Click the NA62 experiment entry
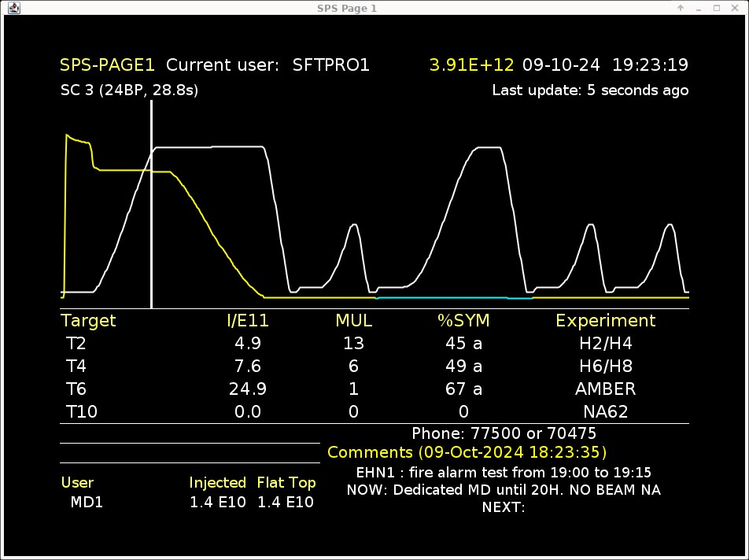 pyautogui.click(x=605, y=412)
